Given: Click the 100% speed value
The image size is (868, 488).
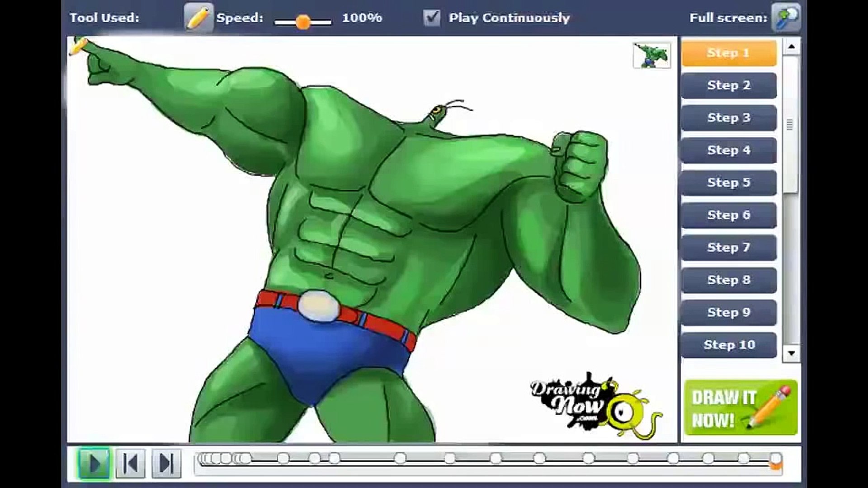Looking at the screenshot, I should coord(362,18).
